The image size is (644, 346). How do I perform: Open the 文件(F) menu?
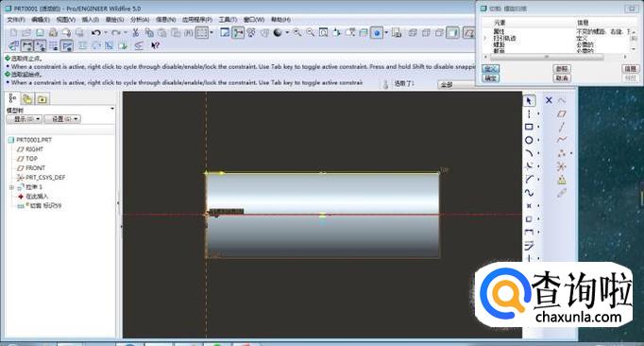pyautogui.click(x=16, y=19)
